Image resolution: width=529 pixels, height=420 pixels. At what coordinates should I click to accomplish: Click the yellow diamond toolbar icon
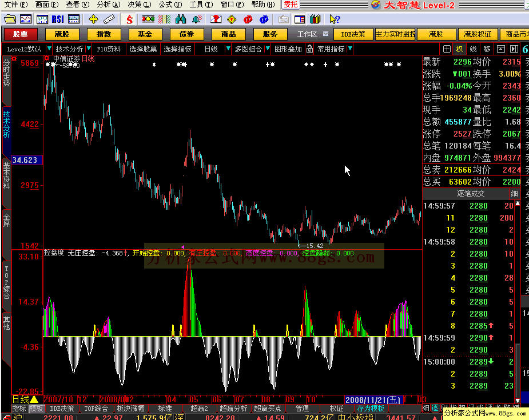[232, 19]
